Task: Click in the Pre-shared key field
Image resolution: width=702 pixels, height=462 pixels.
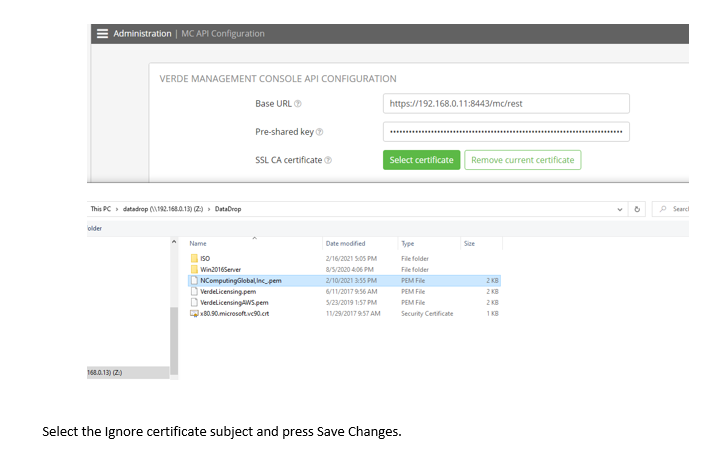Action: click(x=505, y=132)
